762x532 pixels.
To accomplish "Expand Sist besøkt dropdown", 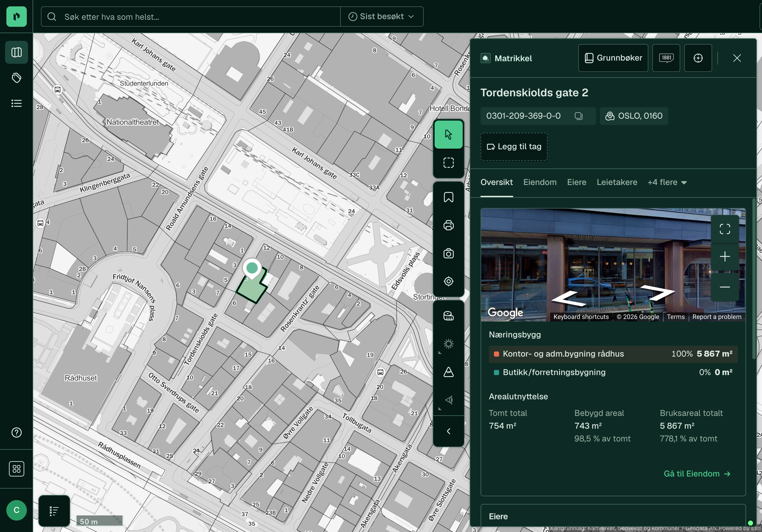I will pyautogui.click(x=382, y=17).
